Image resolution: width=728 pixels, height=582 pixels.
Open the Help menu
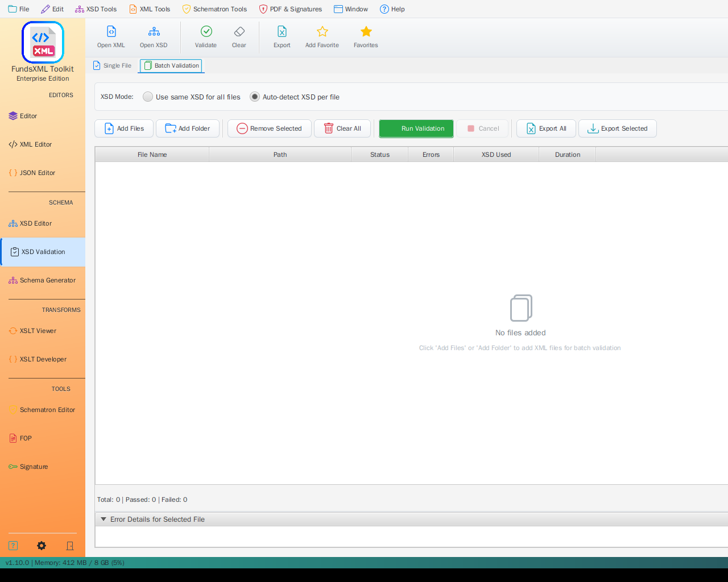pyautogui.click(x=392, y=9)
